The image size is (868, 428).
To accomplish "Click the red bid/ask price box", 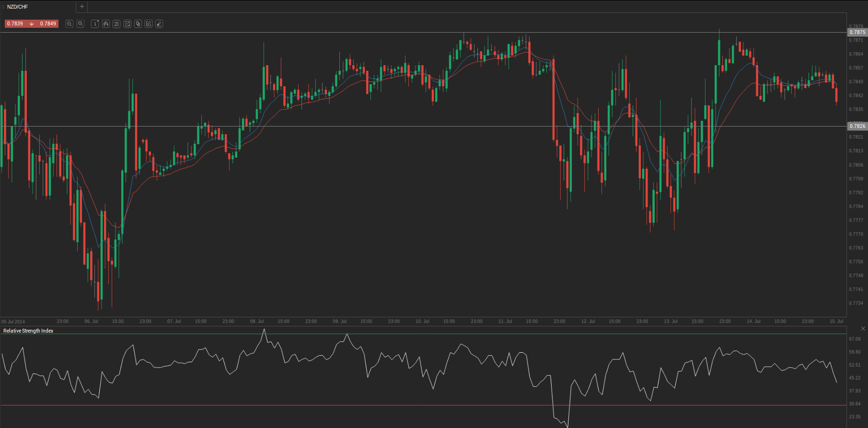I will click(x=31, y=23).
